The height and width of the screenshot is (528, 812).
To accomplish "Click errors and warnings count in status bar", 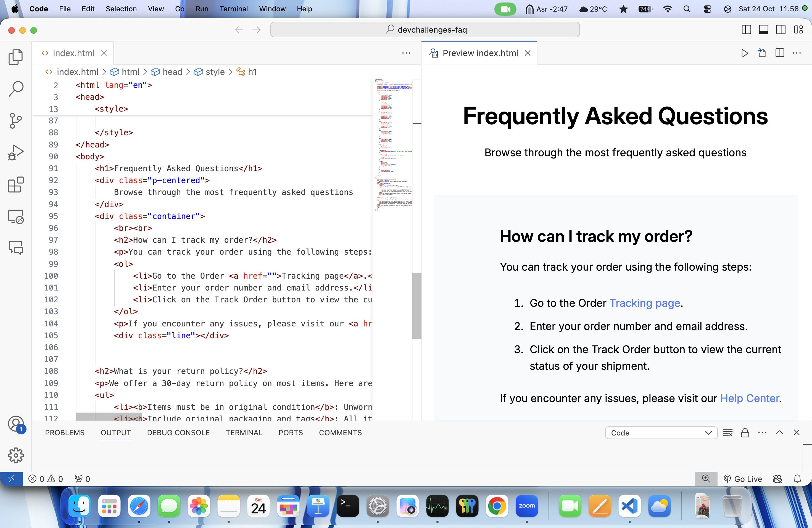I will [46, 479].
